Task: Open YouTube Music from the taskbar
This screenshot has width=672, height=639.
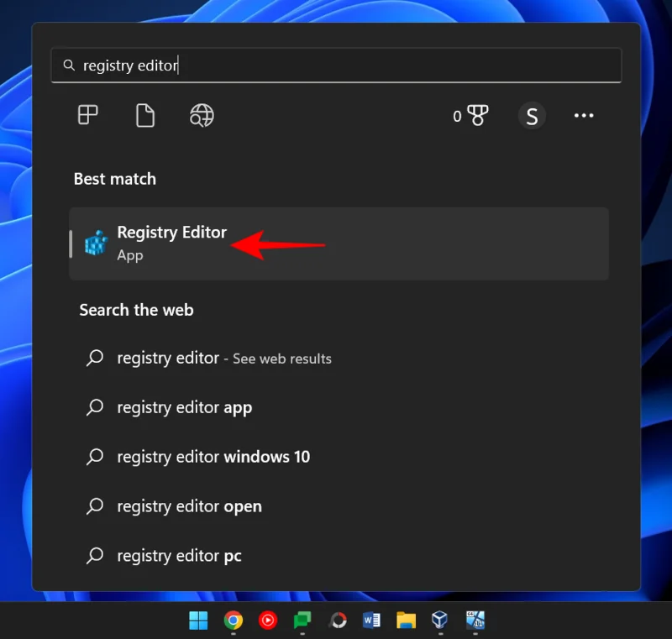Action: point(267,621)
